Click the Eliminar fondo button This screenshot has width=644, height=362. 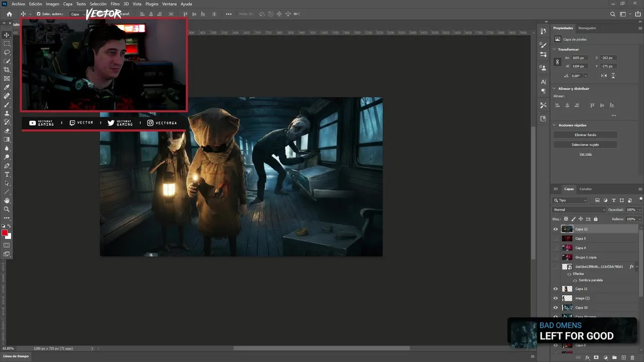pyautogui.click(x=585, y=135)
